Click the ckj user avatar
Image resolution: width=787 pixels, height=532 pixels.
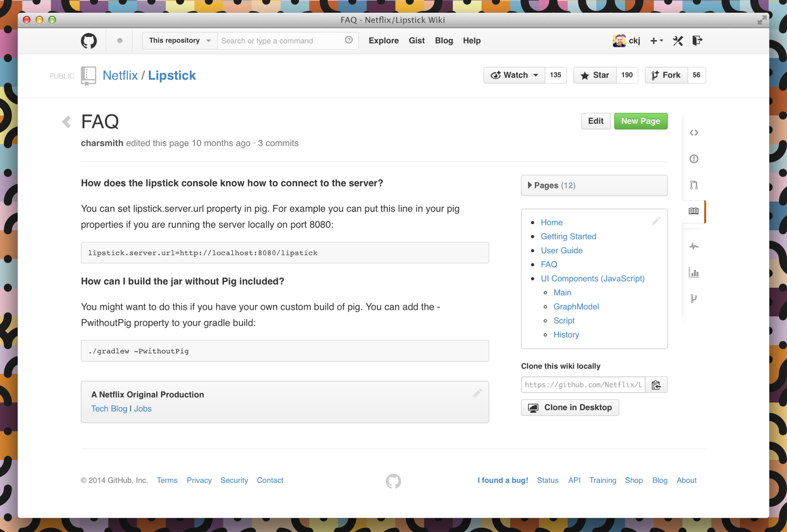tap(619, 41)
